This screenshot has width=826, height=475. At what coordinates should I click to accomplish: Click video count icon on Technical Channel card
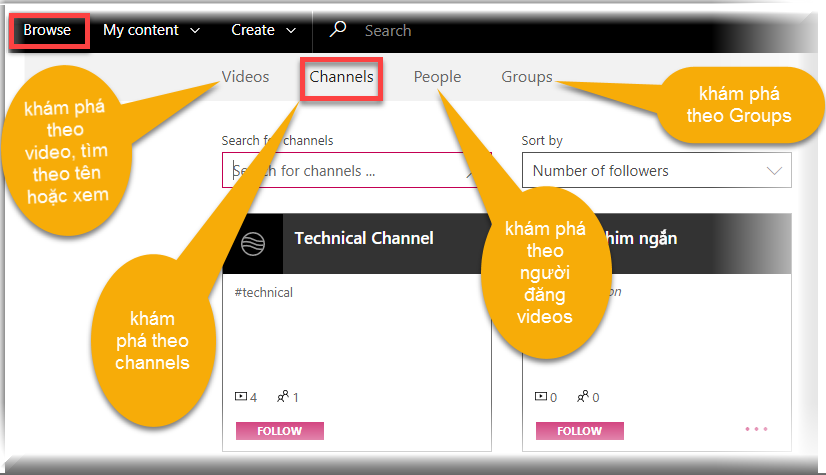[x=240, y=397]
